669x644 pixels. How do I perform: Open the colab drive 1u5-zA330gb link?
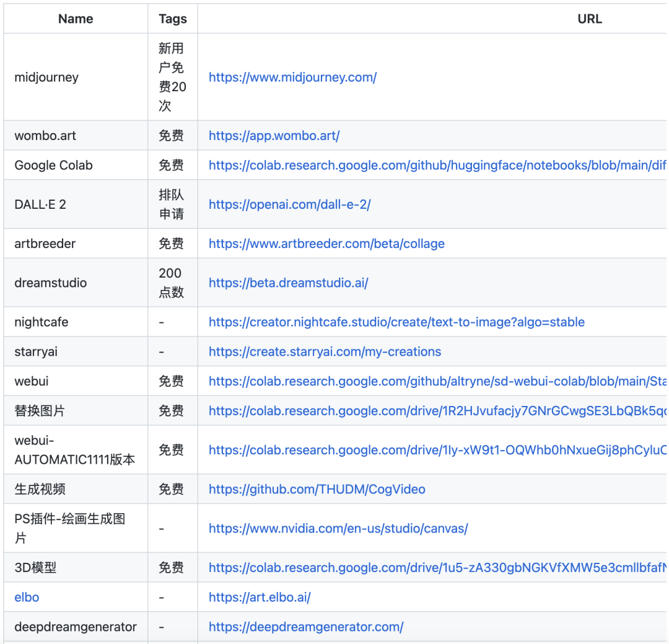(x=437, y=568)
